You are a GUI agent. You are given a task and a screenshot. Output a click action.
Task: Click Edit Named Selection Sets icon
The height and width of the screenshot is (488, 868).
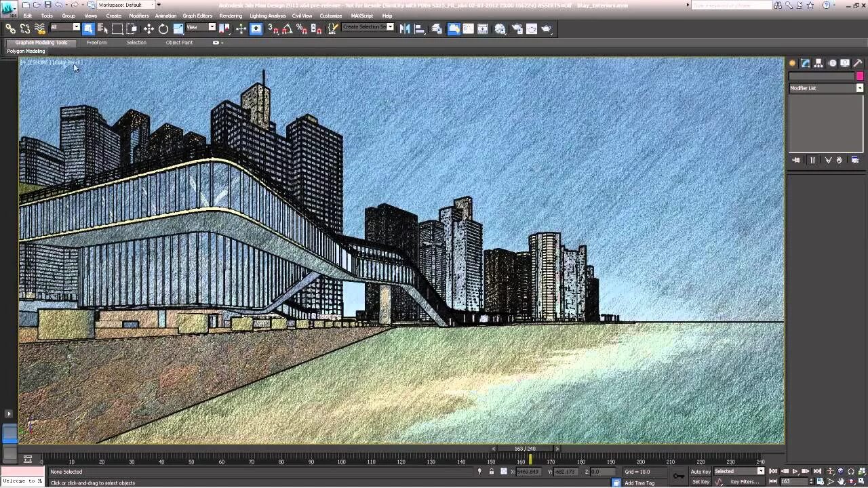pyautogui.click(x=333, y=28)
